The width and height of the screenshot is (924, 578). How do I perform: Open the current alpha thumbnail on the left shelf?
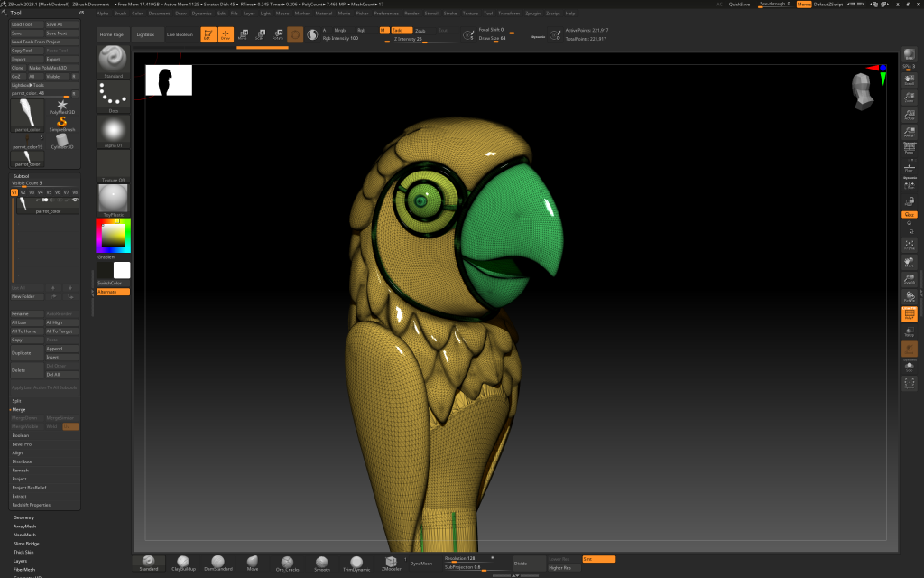(113, 128)
